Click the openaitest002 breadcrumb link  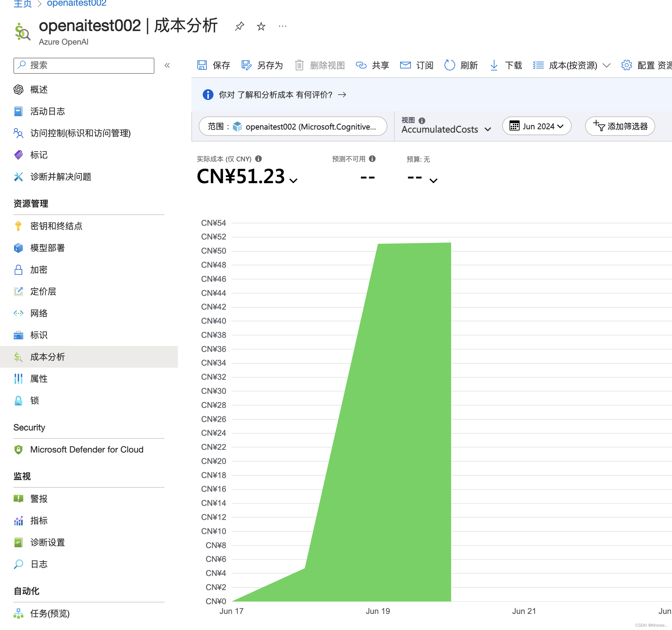(77, 3)
